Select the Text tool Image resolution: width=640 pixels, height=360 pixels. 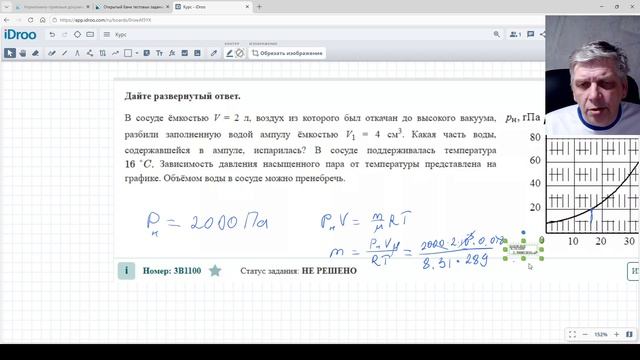coord(159,53)
